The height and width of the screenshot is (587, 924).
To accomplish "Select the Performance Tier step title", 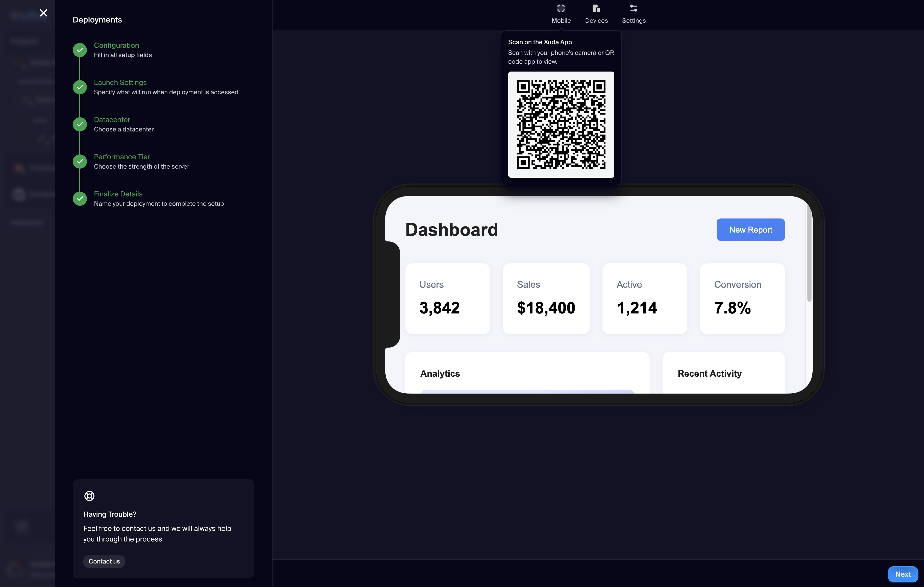I will pyautogui.click(x=122, y=157).
